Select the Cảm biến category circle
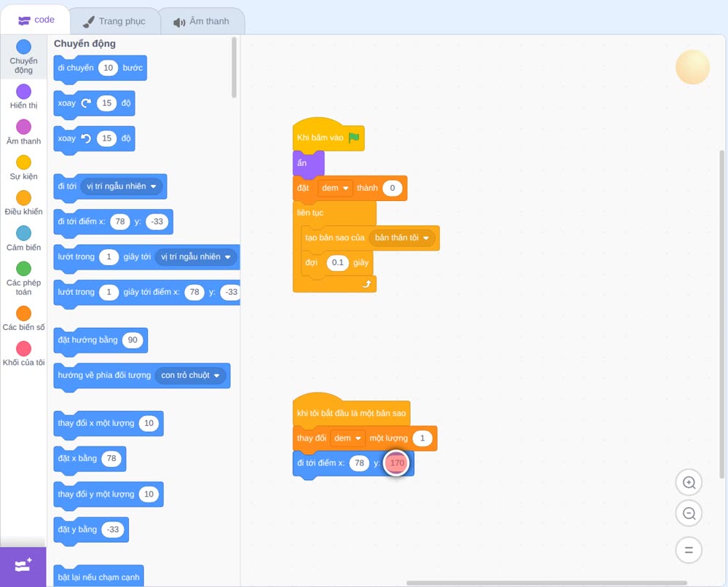 point(24,233)
